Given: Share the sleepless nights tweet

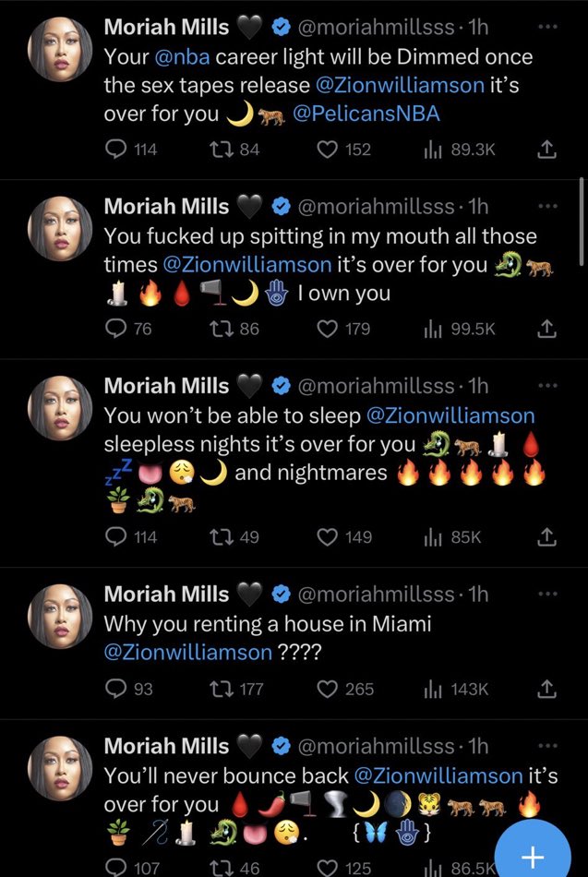Looking at the screenshot, I should point(546,536).
